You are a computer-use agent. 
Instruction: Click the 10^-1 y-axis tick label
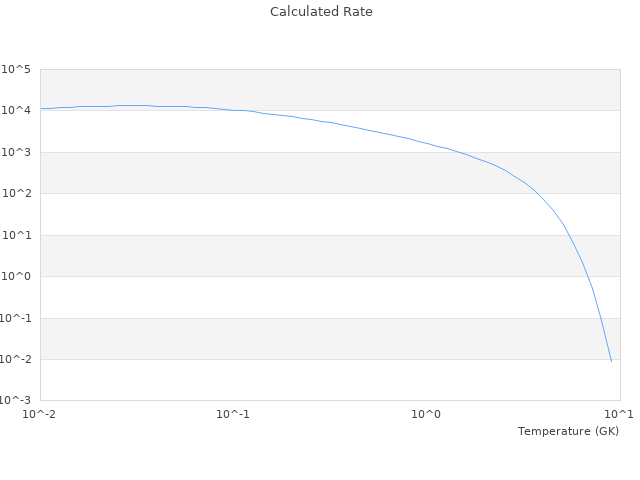pyautogui.click(x=16, y=318)
